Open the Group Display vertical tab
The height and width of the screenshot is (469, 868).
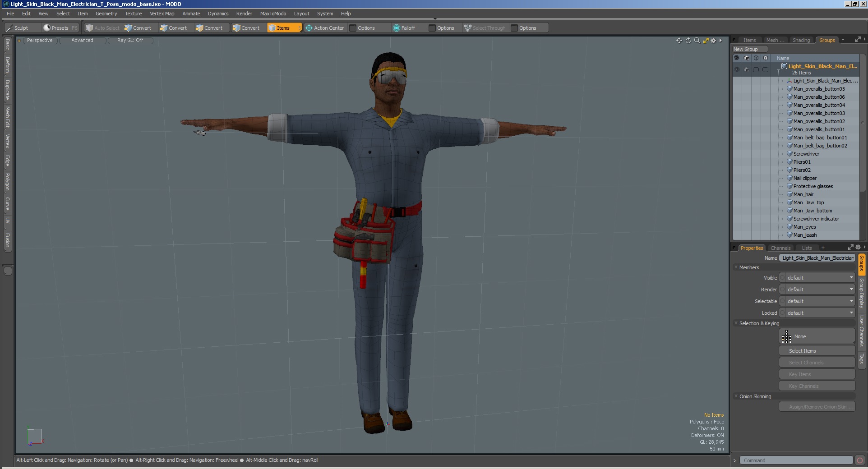tap(861, 293)
